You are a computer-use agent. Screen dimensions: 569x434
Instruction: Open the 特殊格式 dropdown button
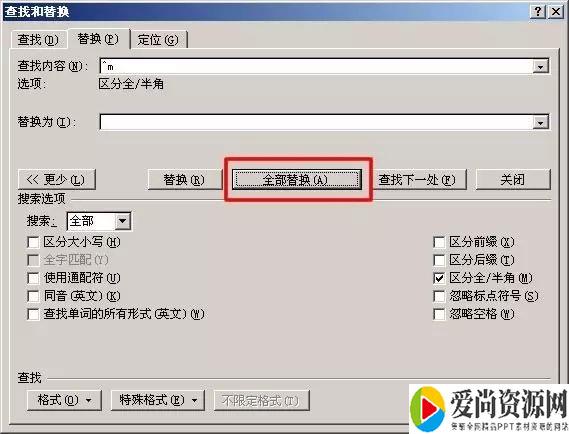(x=158, y=400)
